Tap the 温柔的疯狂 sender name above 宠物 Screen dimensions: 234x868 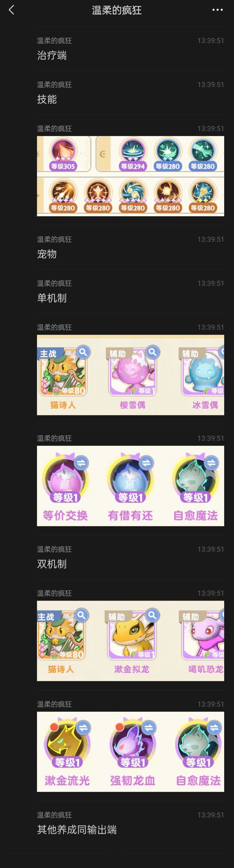[x=54, y=239]
